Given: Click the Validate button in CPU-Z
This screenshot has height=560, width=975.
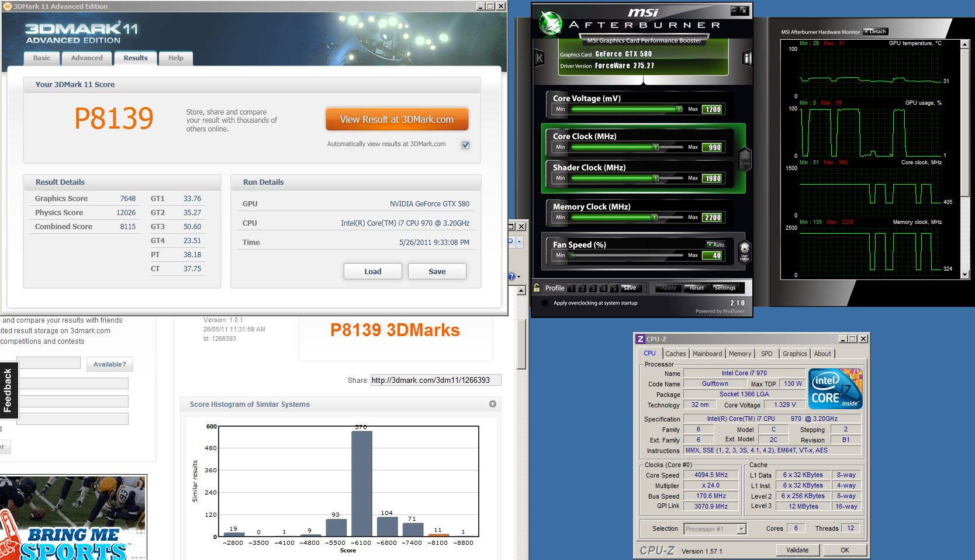Looking at the screenshot, I should click(x=797, y=550).
